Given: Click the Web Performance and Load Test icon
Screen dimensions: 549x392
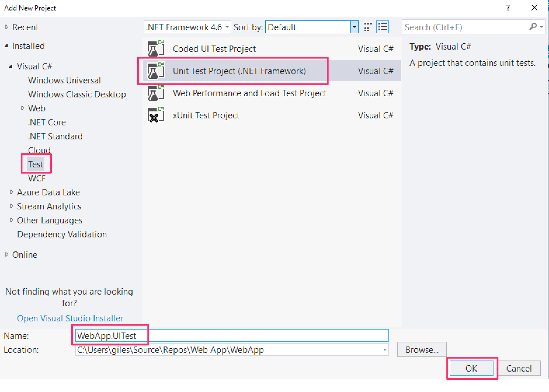Looking at the screenshot, I should coord(156,93).
